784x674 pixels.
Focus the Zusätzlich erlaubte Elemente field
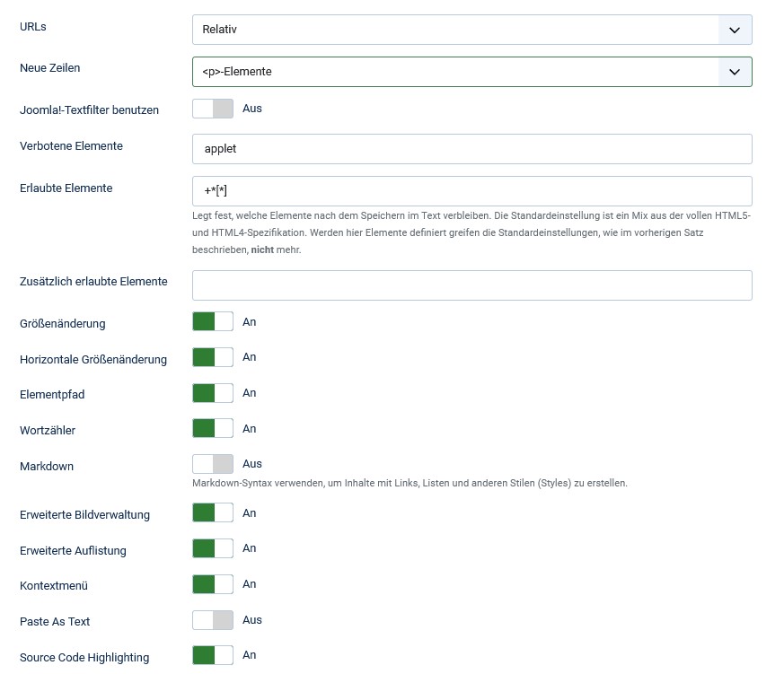click(x=471, y=285)
